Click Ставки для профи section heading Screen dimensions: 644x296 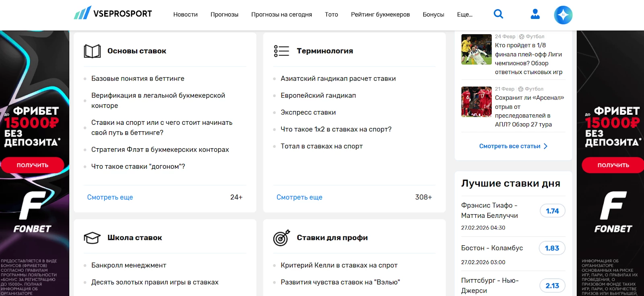point(332,238)
